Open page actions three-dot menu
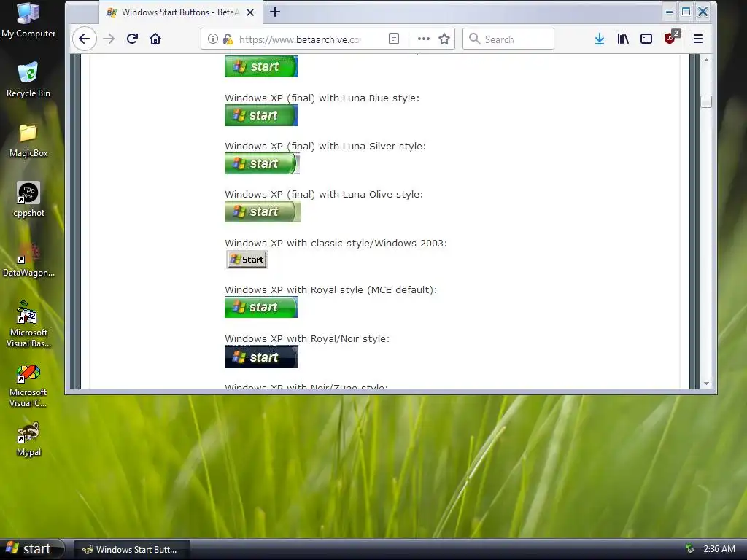The image size is (747, 560). tap(424, 39)
